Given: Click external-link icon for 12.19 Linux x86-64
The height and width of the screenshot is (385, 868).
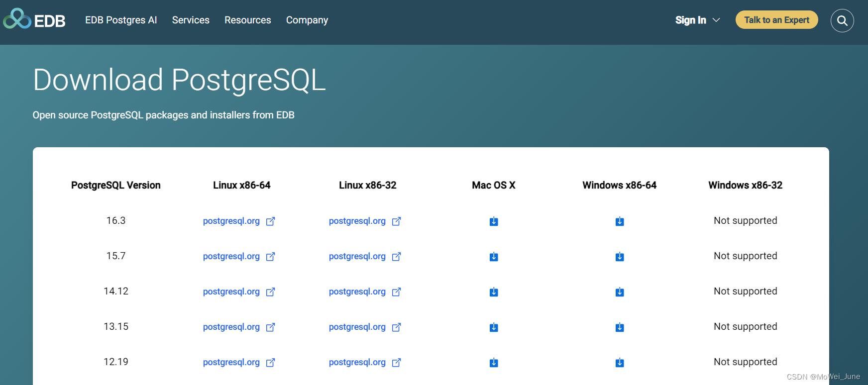Looking at the screenshot, I should [x=270, y=363].
